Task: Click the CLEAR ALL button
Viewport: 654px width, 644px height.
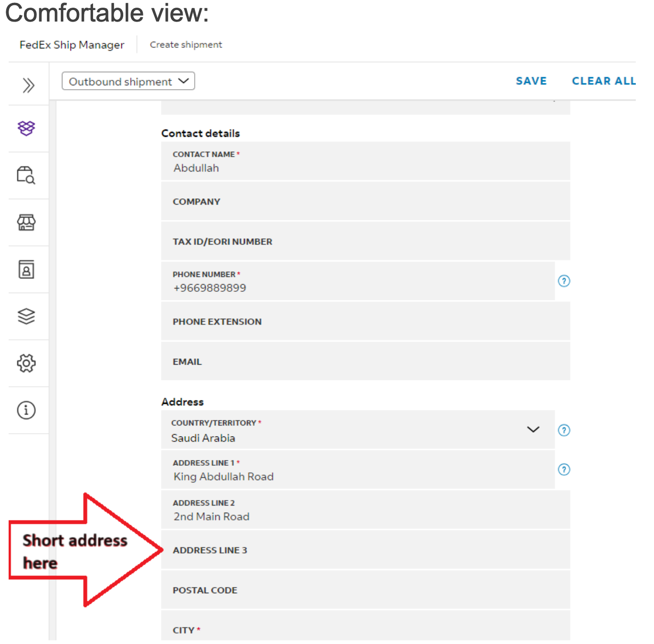Action: 604,81
